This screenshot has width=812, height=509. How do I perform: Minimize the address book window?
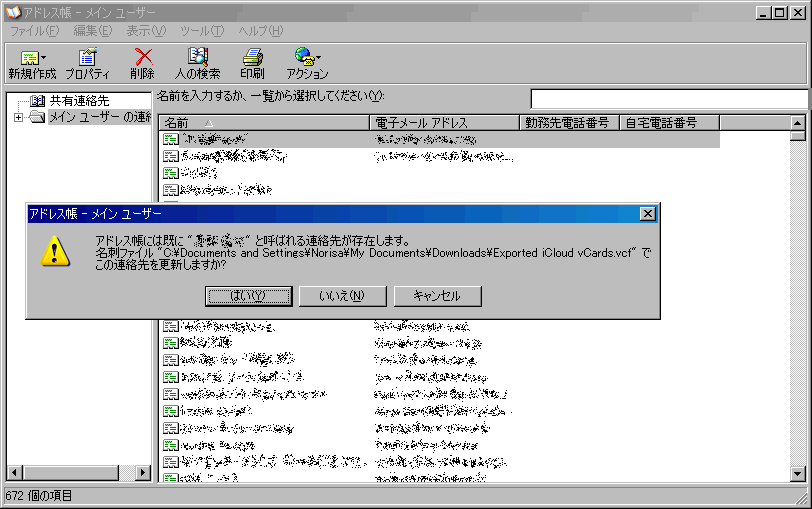coord(762,13)
